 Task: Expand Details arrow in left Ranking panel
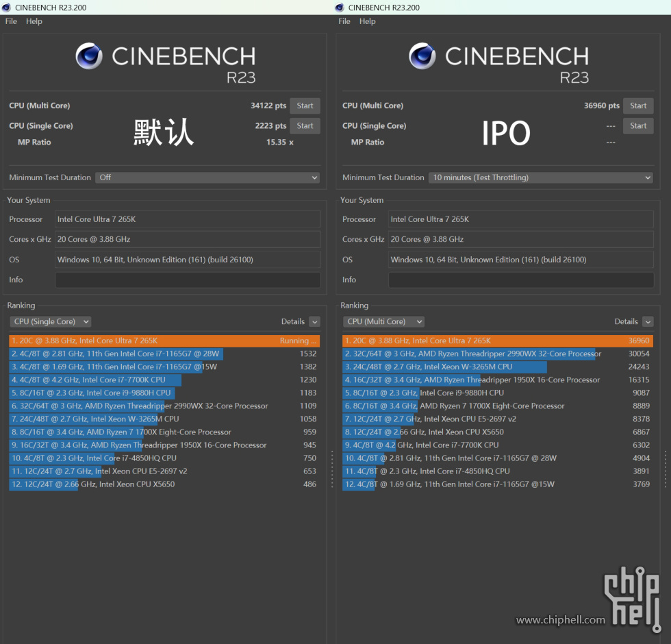[x=315, y=321]
